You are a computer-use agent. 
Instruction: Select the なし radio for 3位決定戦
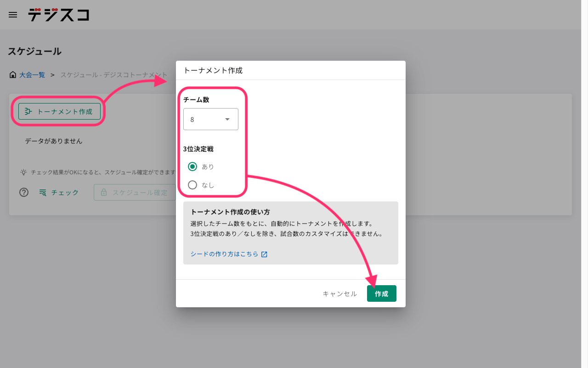click(x=192, y=185)
